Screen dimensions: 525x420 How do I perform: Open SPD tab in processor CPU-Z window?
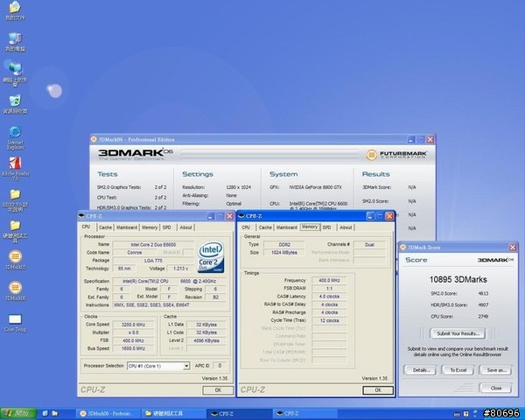pos(167,227)
